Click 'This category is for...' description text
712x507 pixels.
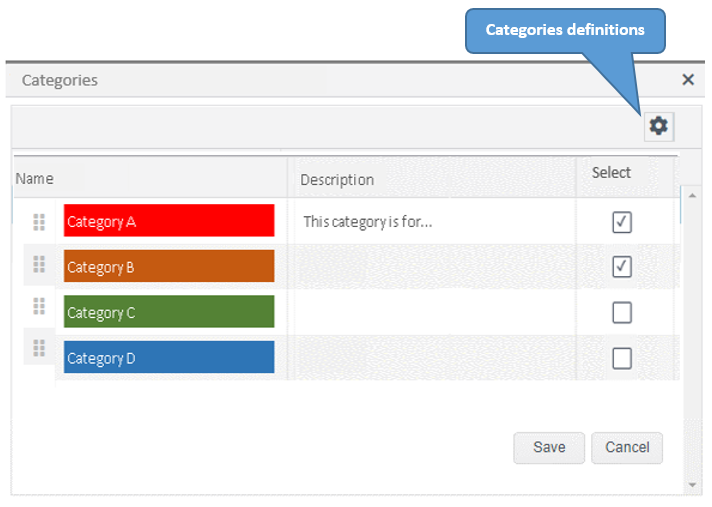367,222
